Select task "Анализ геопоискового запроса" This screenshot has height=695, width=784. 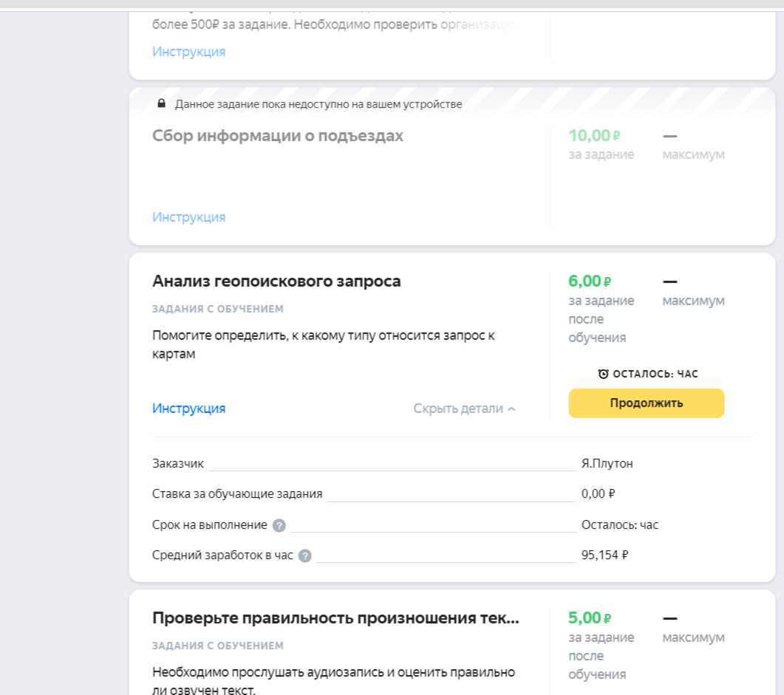[276, 281]
